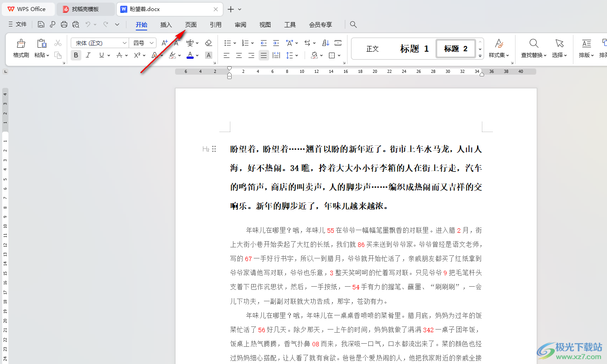Toggle Strikethrough formatting
This screenshot has width=607, height=364.
click(x=119, y=55)
